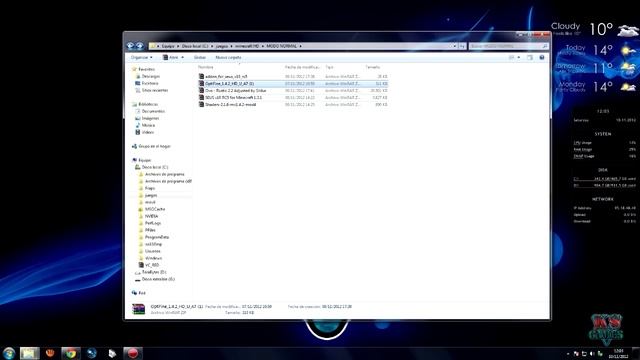This screenshot has width=640, height=360.
Task: Select Disco local (C:) in tree
Action: pos(155,167)
